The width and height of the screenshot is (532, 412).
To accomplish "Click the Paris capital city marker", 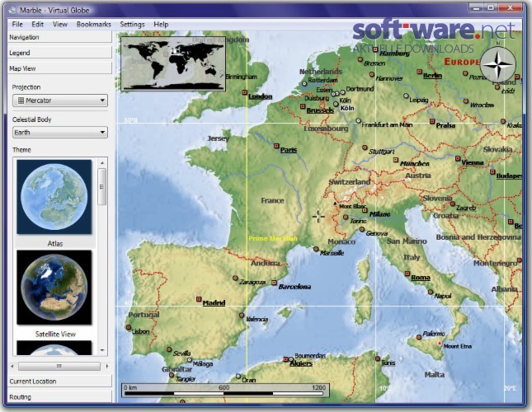I will point(276,146).
